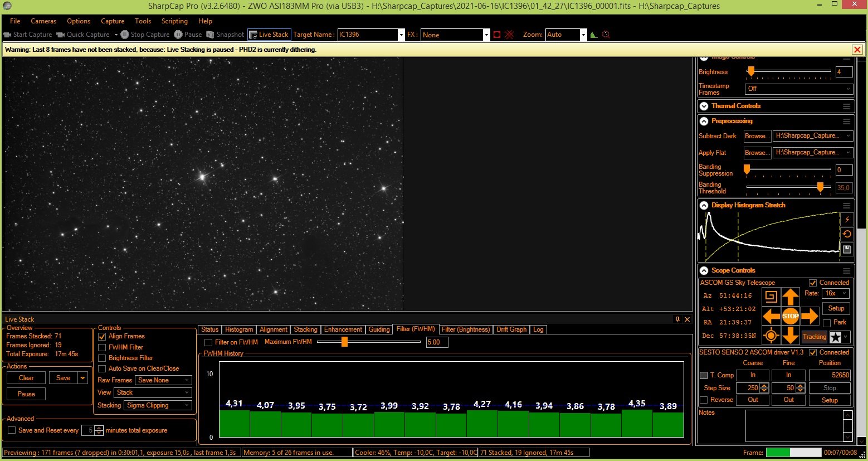
Task: Dismiss the yellow warning bar
Action: pyautogui.click(x=857, y=50)
